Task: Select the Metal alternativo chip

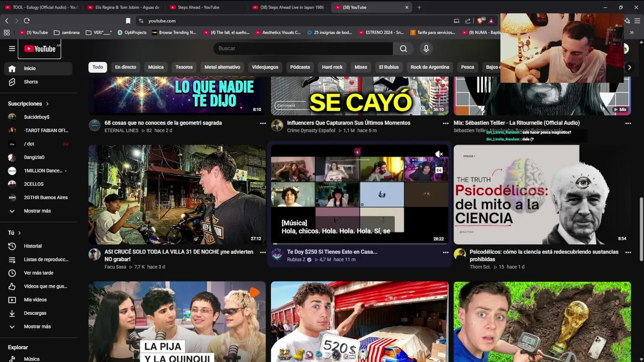Action: (x=222, y=67)
